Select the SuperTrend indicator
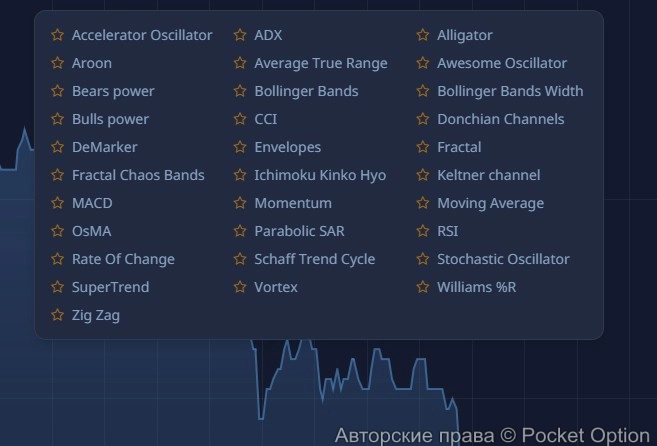Viewport: 657px width, 446px height. point(110,287)
